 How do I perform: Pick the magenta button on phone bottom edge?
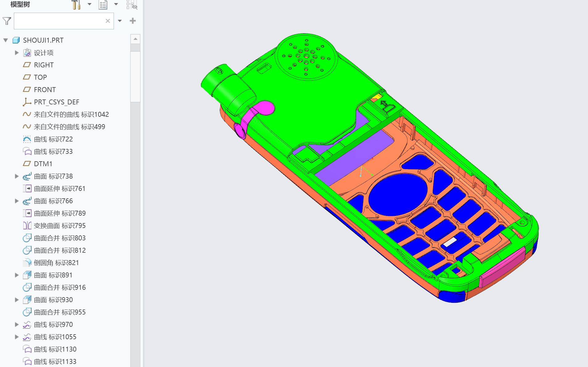click(503, 267)
